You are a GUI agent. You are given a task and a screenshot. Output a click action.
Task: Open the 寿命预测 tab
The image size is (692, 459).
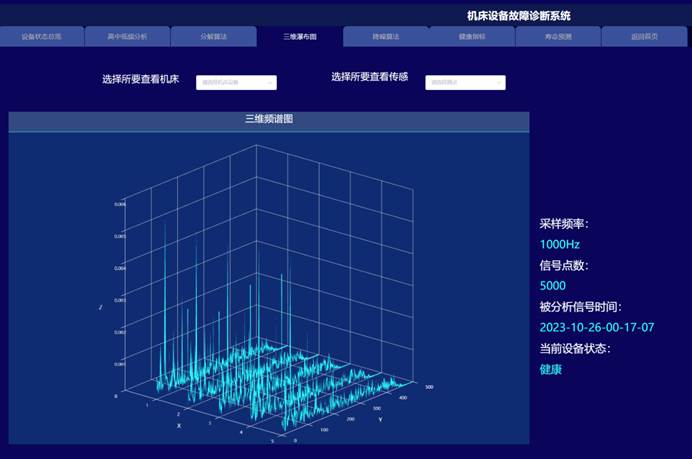coord(558,37)
